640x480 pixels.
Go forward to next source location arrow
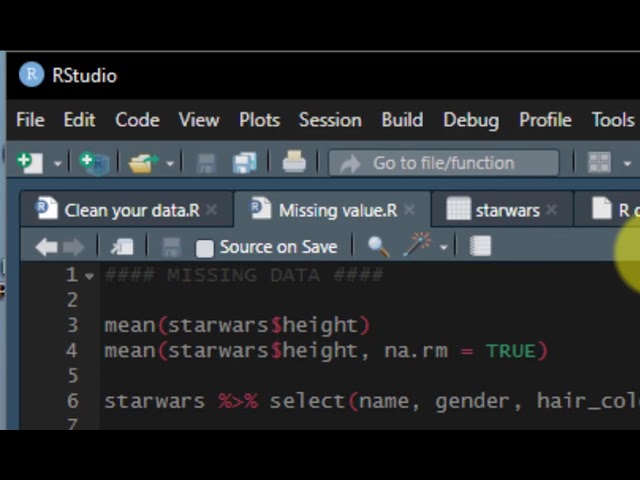click(x=73, y=247)
